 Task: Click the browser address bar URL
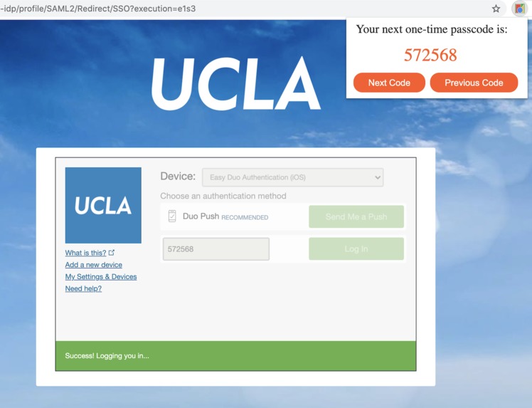97,9
